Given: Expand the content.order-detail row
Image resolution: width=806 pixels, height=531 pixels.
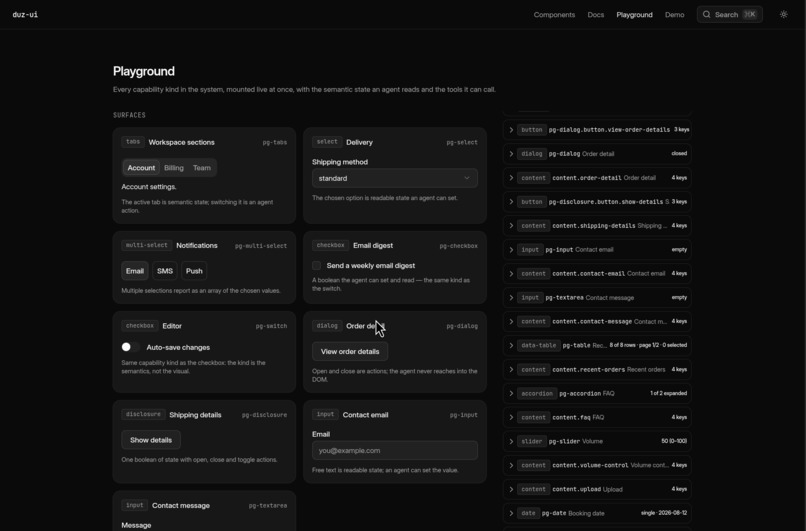Looking at the screenshot, I should coord(597,178).
